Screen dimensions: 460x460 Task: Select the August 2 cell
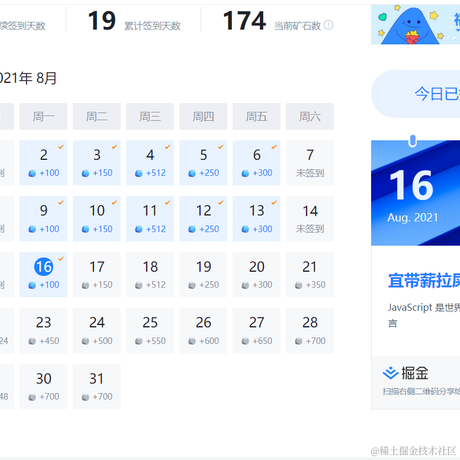coord(43,163)
